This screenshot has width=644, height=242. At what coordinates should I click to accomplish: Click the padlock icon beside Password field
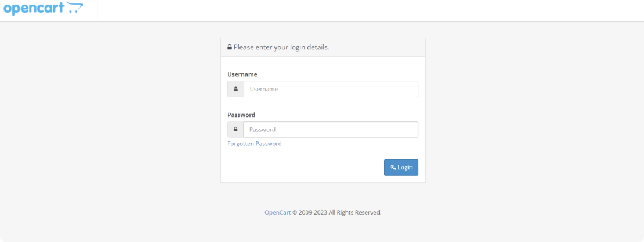tap(236, 129)
